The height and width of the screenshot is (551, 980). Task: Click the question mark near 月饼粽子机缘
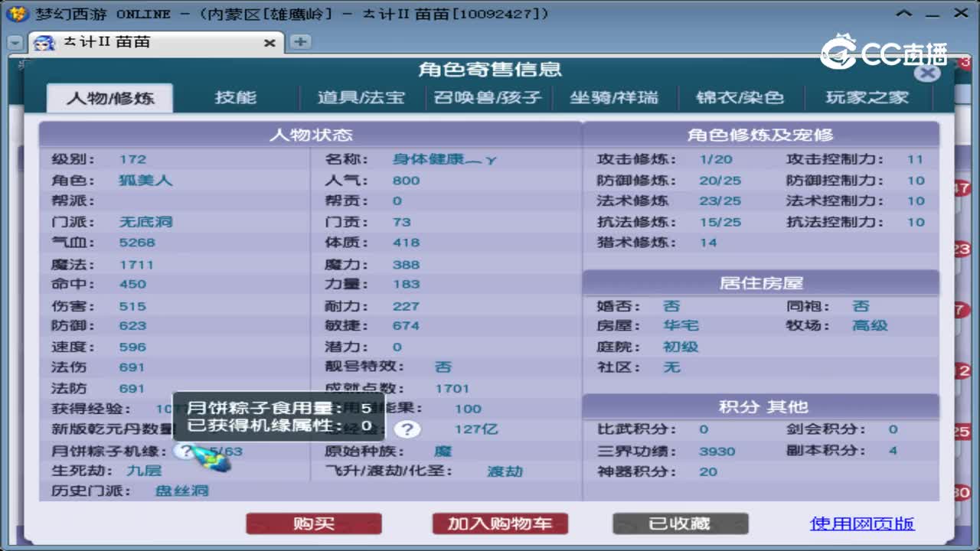point(182,452)
